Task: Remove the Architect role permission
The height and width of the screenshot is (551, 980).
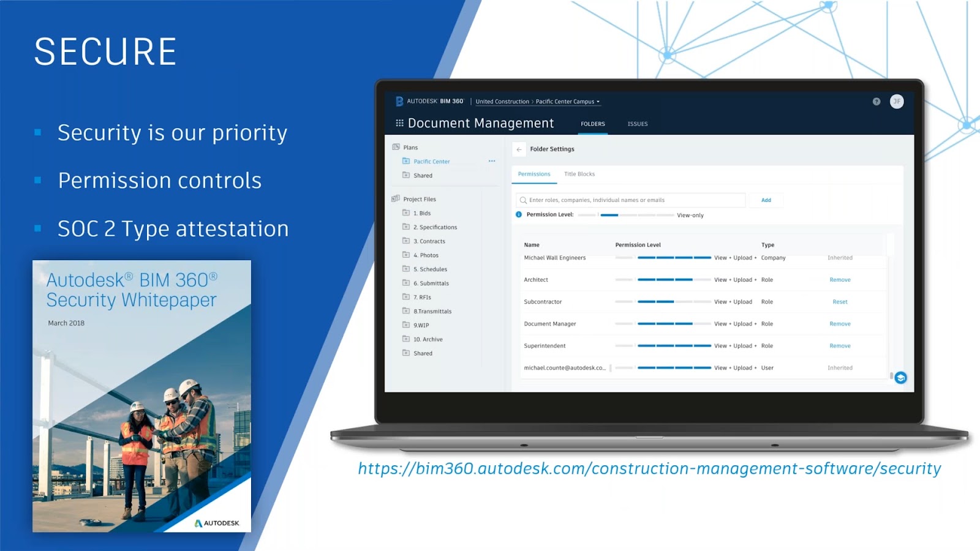Action: tap(840, 280)
